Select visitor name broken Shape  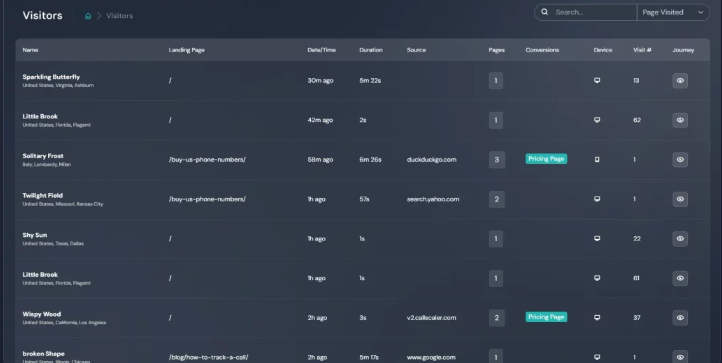(43, 354)
